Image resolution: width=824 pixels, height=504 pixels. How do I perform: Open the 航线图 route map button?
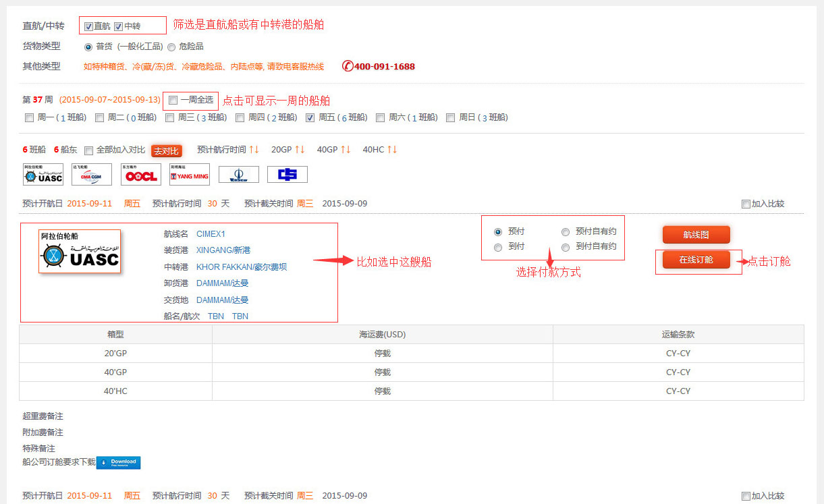696,235
